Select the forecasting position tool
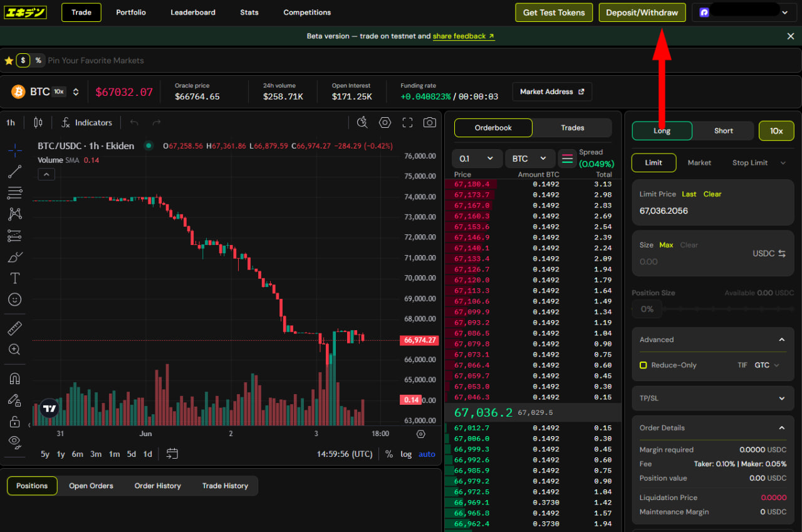Viewport: 802px width, 532px height. click(x=15, y=236)
